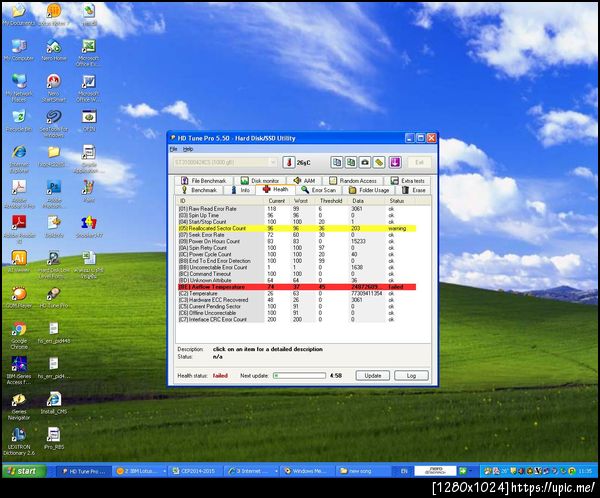
Task: Select the Uncorrectable Error Count row
Action: [297, 268]
